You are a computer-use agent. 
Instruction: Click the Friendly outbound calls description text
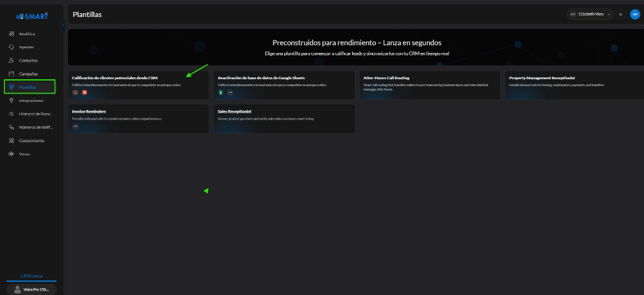(117, 119)
